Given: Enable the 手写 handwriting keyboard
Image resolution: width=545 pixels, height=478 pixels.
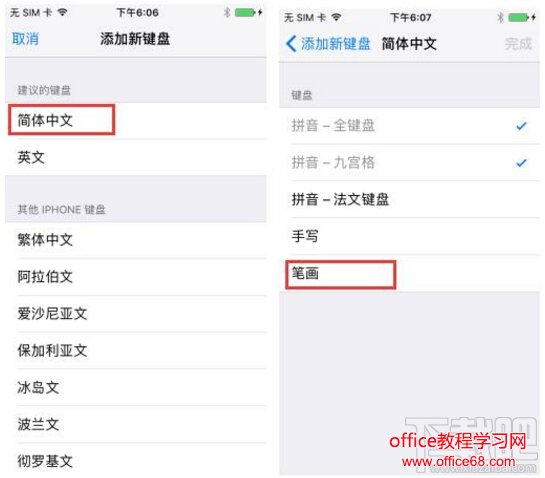Looking at the screenshot, I should click(410, 236).
